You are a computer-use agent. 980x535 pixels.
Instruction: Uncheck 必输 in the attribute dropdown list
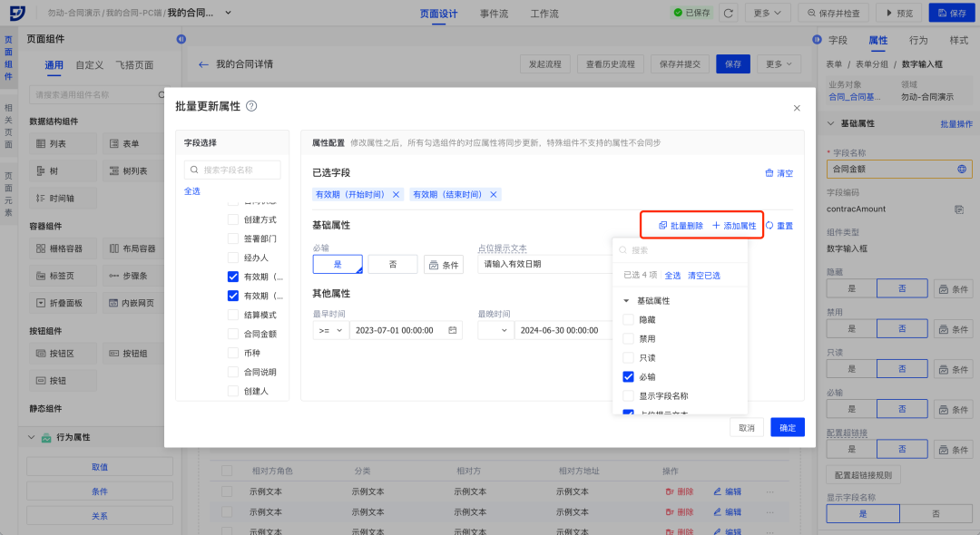(628, 376)
